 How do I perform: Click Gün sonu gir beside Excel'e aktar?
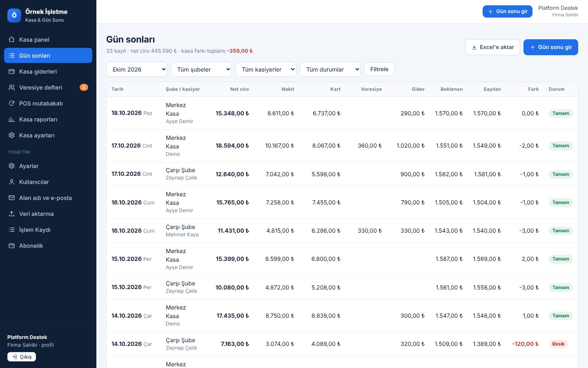pos(551,47)
